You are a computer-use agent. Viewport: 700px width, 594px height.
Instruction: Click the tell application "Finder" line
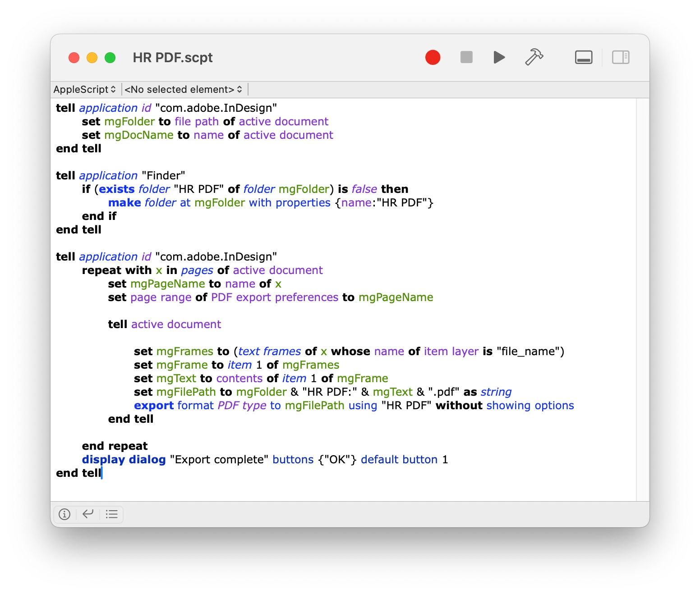click(x=120, y=176)
